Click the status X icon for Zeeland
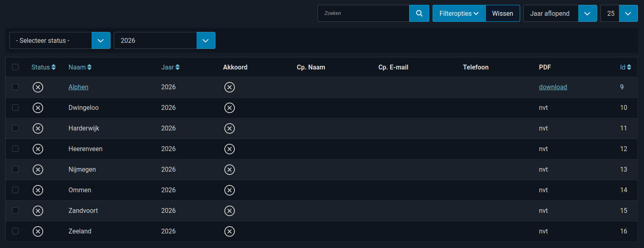Viewport: 644px width, 248px height. tap(38, 231)
